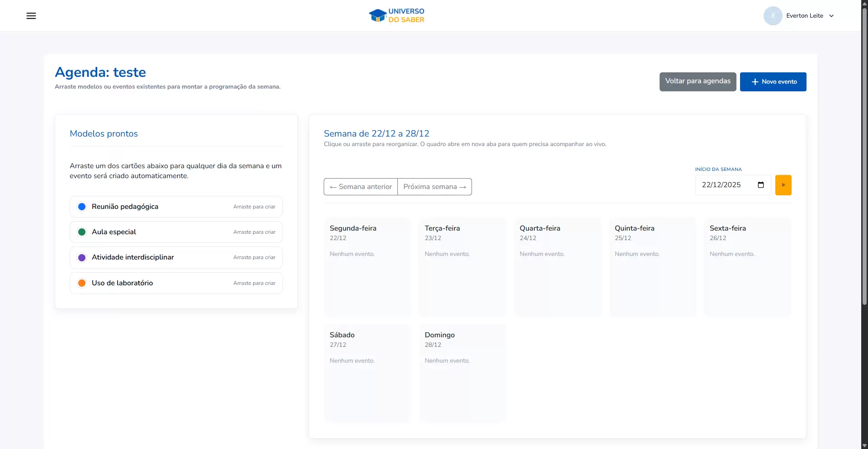Click the page vertical scrollbar
The height and width of the screenshot is (449, 868).
tap(864, 181)
